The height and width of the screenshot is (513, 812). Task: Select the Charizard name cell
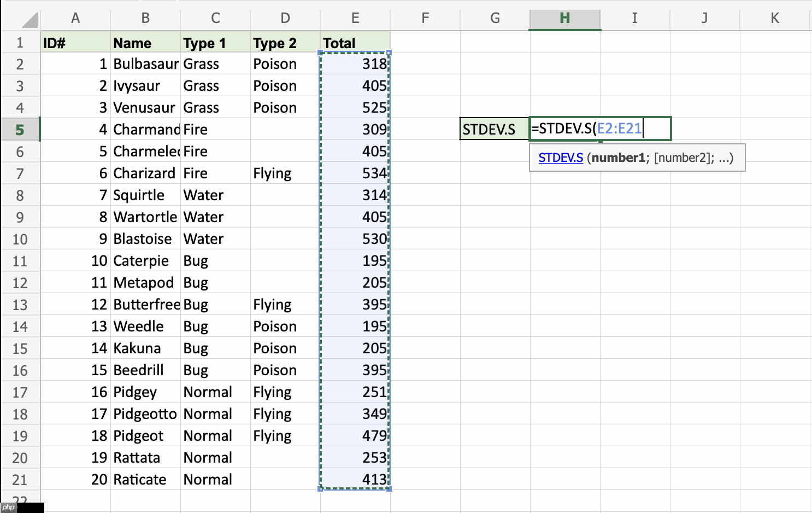coord(145,173)
